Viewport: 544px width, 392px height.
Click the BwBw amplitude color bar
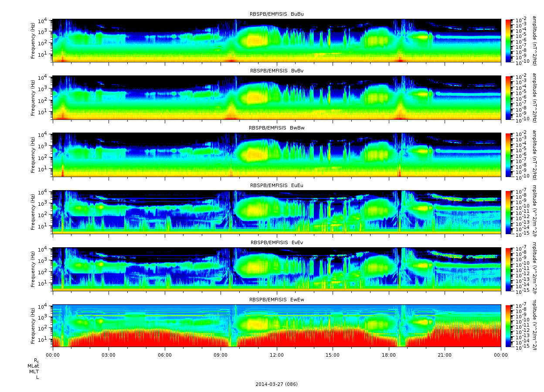[508, 155]
